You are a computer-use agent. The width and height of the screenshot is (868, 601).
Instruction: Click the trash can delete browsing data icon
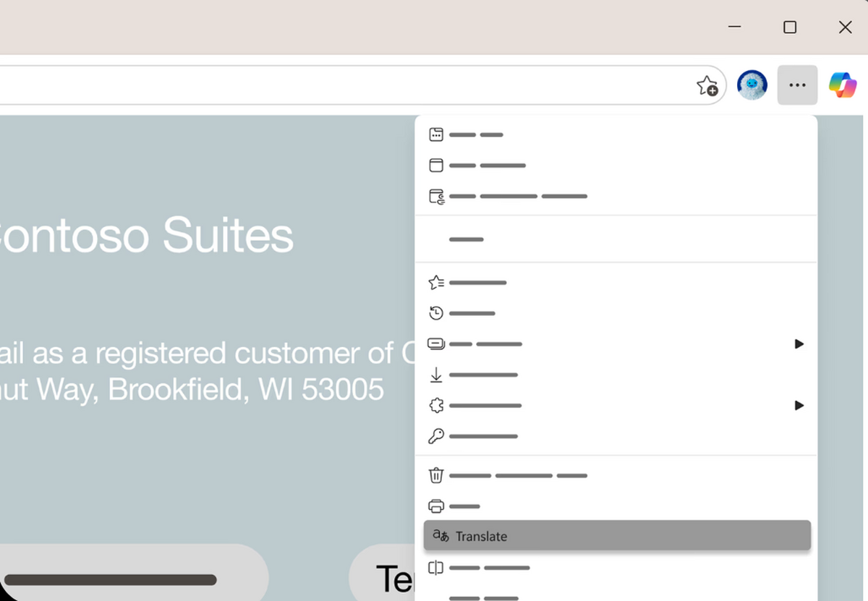(436, 476)
